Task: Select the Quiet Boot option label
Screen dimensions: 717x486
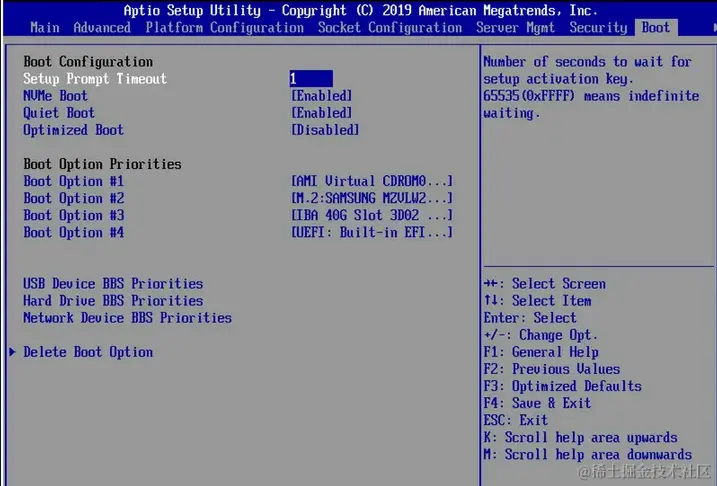Action: (x=59, y=112)
